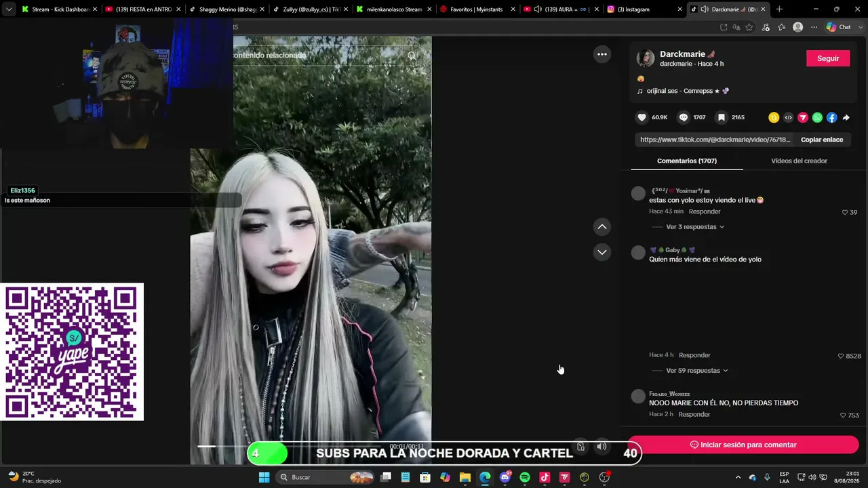Go to the previous video with the up arrow

pyautogui.click(x=602, y=226)
